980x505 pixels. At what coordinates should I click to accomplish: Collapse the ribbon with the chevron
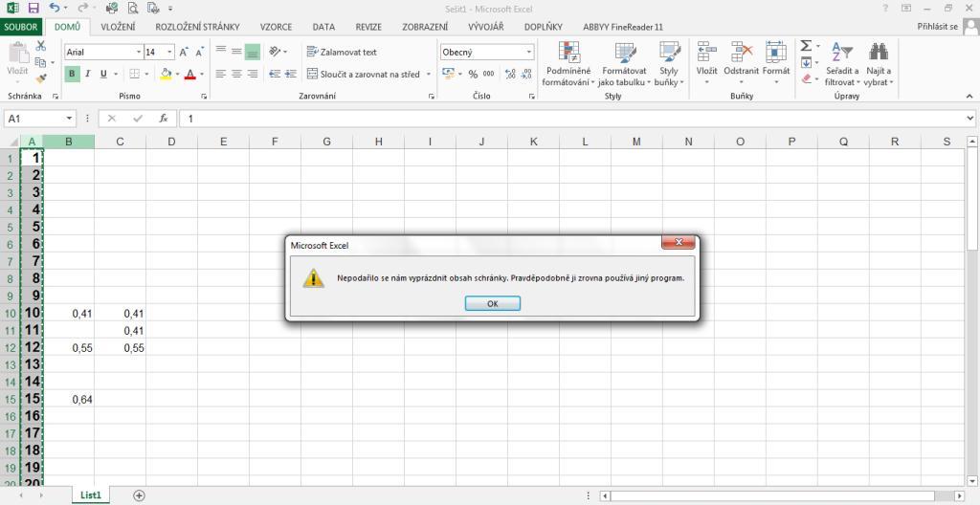click(969, 97)
